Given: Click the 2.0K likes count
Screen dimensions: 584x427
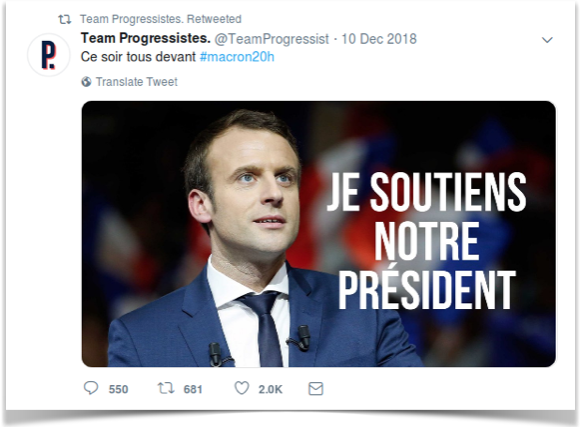Looking at the screenshot, I should pos(270,389).
